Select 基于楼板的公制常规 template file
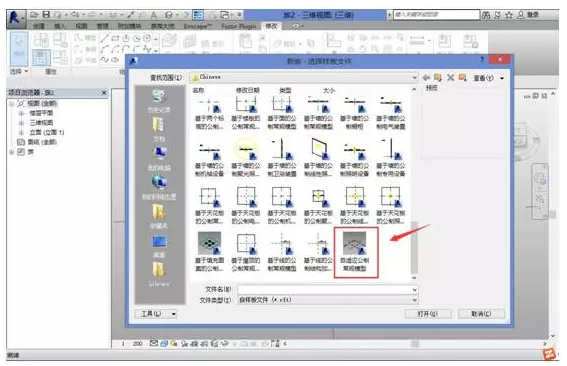The image size is (567, 366). click(246, 112)
